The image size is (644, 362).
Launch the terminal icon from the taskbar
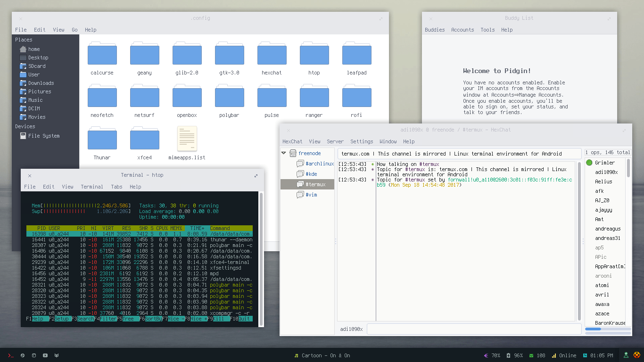[x=11, y=355]
